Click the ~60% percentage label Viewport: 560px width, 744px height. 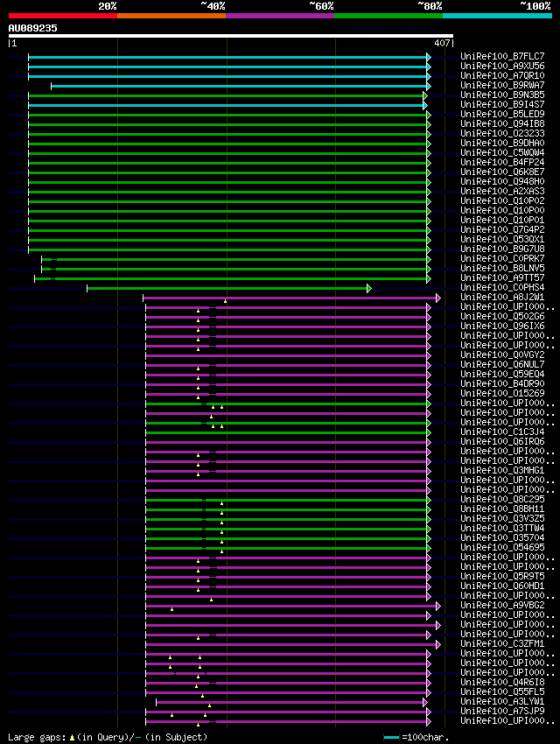(321, 6)
